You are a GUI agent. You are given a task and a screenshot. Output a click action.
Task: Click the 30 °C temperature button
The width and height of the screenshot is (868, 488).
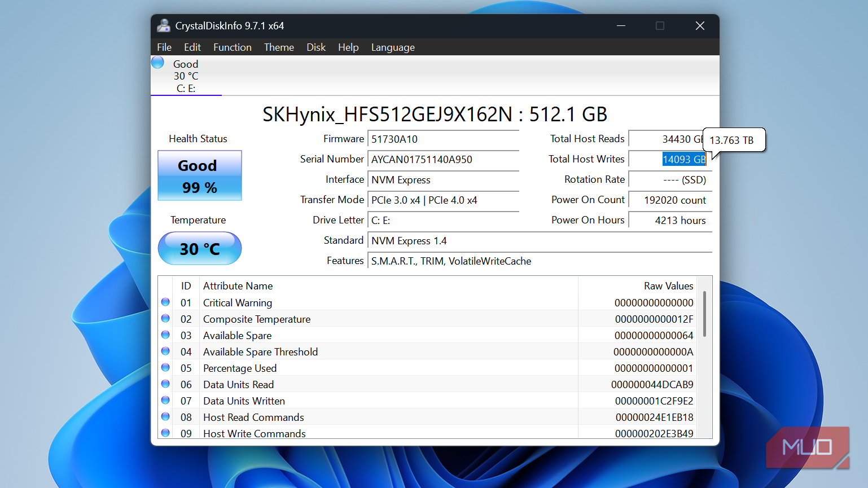pos(200,248)
